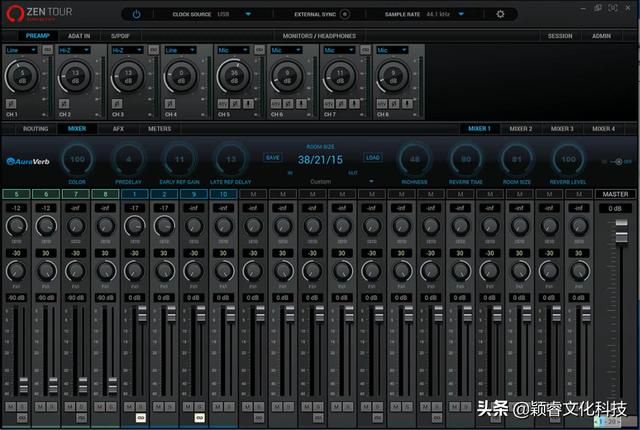Enable 48V phantom power on CH 8
The height and width of the screenshot is (430, 640).
[382, 104]
